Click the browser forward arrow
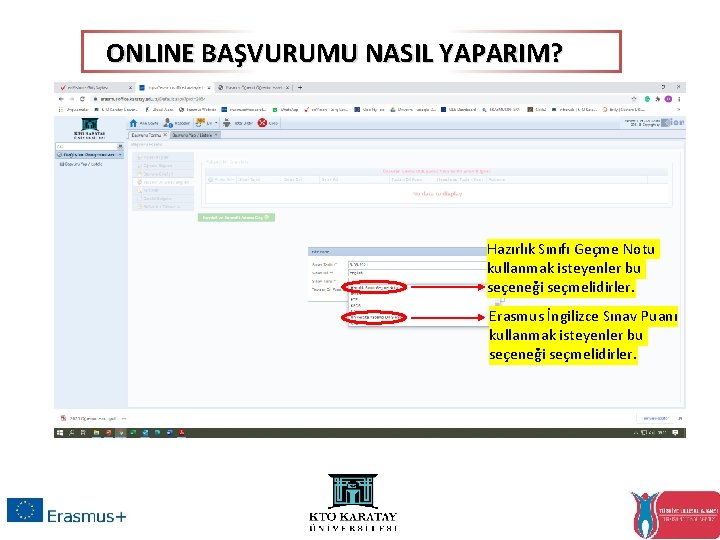Screen dimensions: 720x540 (72, 99)
